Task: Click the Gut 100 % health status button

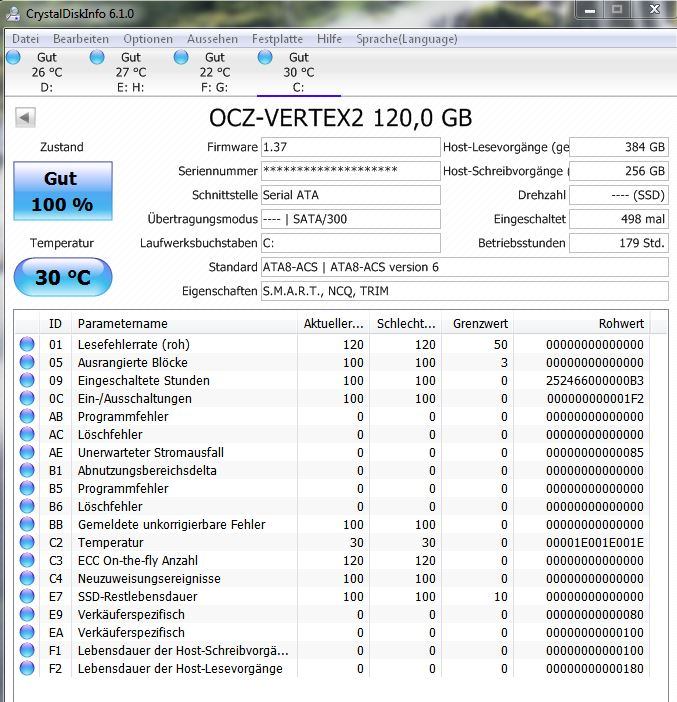Action: point(63,191)
